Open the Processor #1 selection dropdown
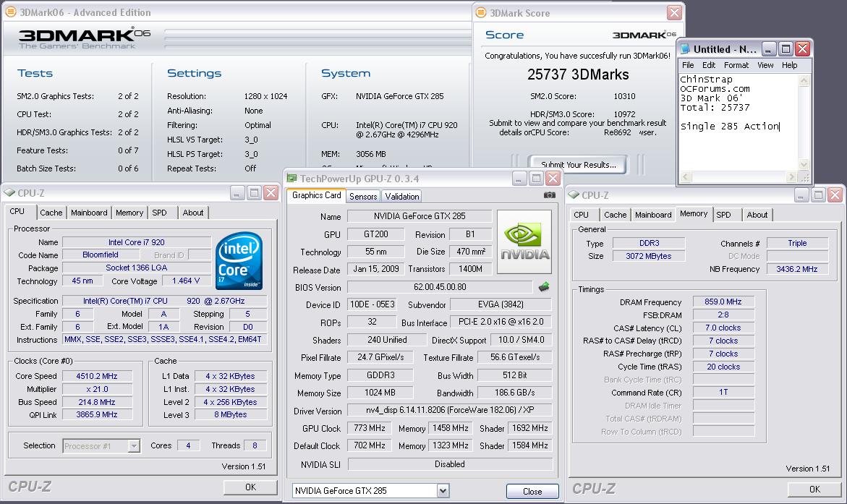 [134, 445]
